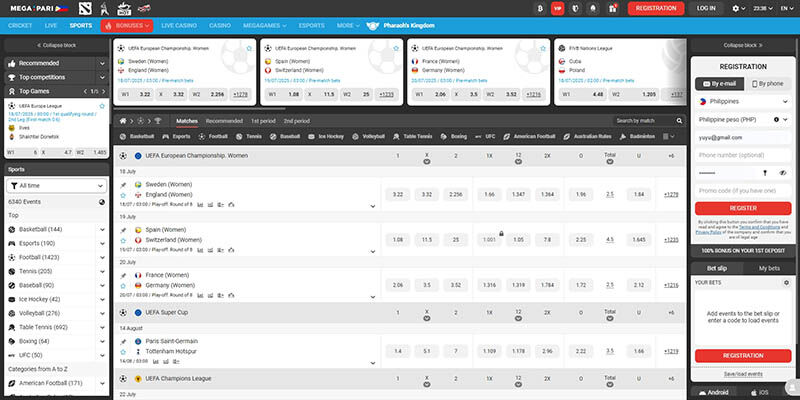
Task: Switch to the Recommended tab
Action: point(224,121)
